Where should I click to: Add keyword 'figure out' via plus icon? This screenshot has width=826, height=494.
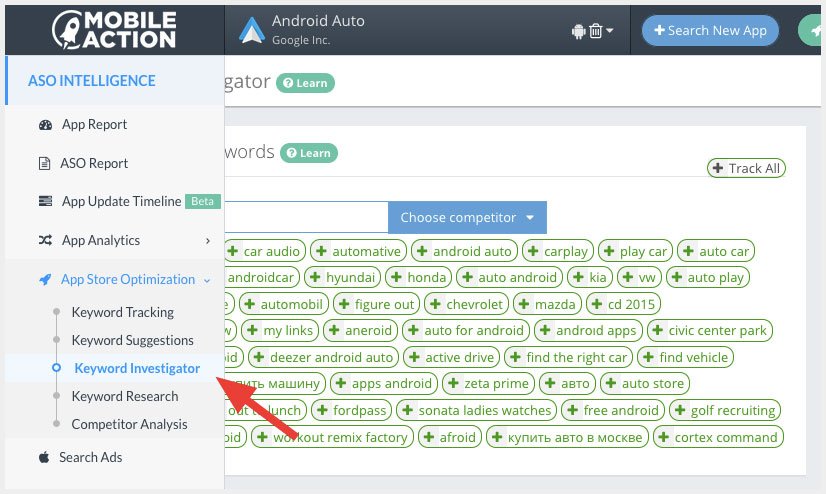pyautogui.click(x=344, y=304)
